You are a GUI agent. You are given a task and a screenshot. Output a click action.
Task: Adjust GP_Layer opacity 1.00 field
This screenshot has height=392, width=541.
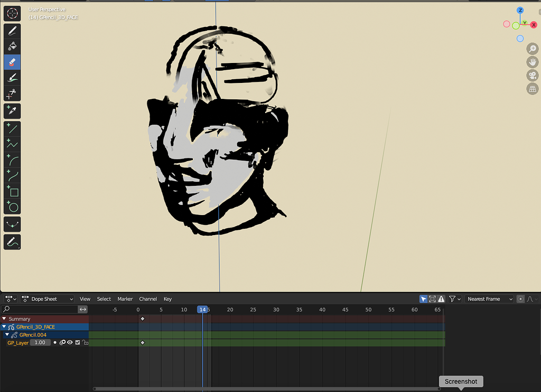[40, 343]
